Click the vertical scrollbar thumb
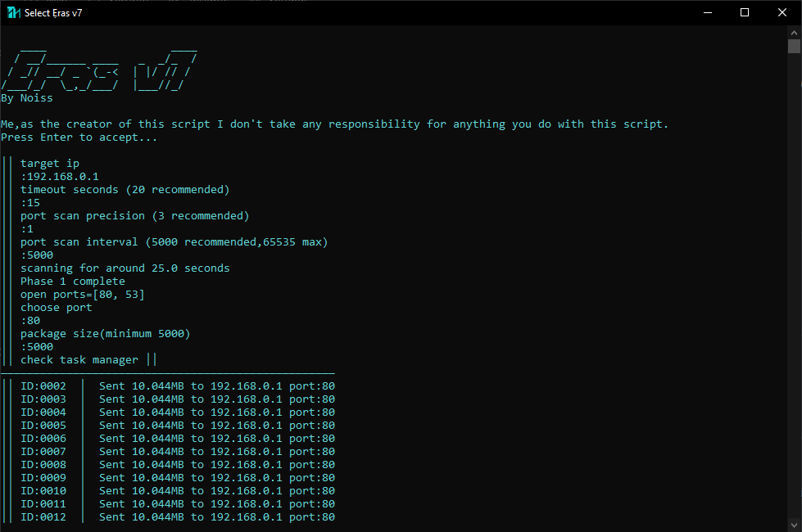 click(794, 46)
